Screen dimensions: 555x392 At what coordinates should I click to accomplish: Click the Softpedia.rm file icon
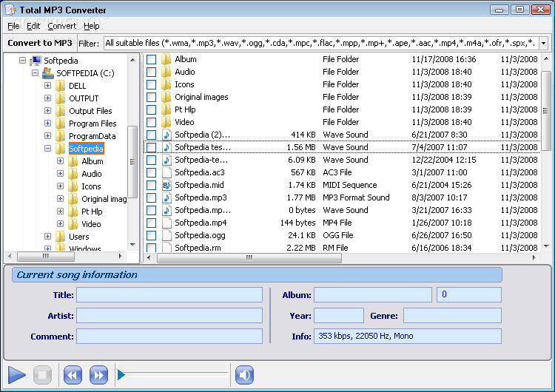[x=166, y=247]
